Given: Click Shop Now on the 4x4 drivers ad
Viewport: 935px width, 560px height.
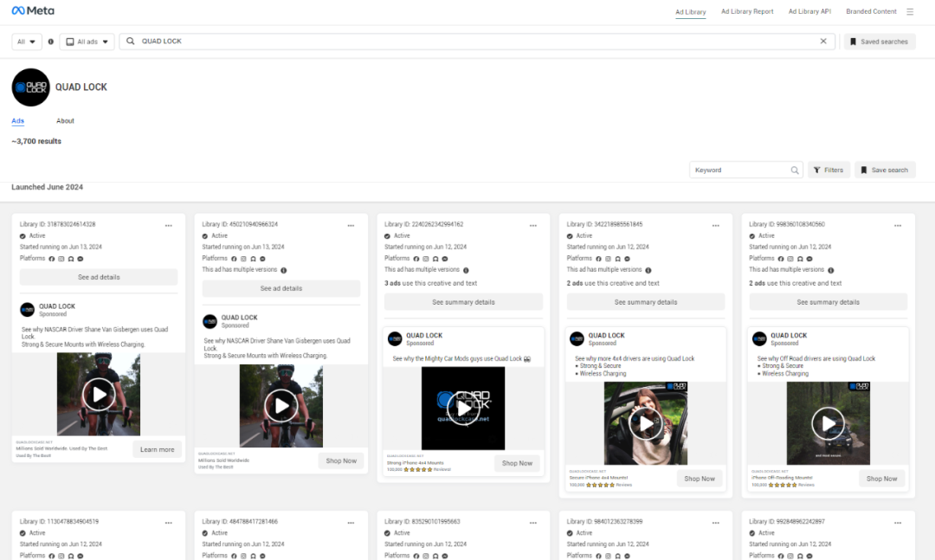Looking at the screenshot, I should click(700, 479).
